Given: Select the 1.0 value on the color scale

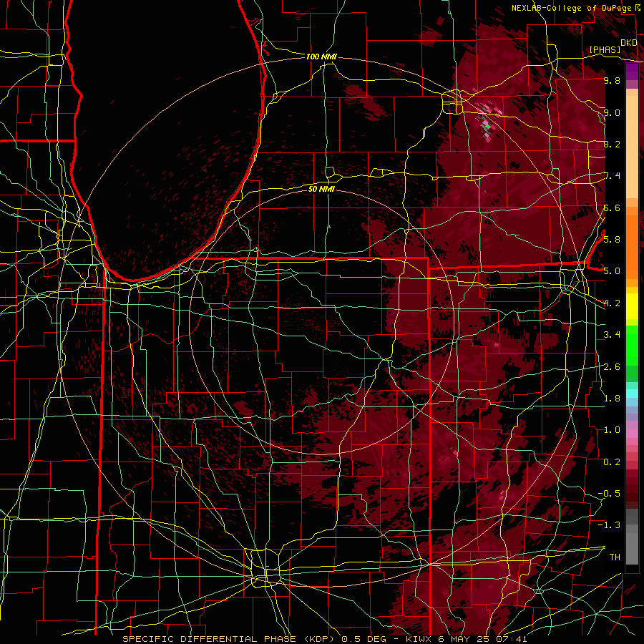Looking at the screenshot, I should point(612,430).
